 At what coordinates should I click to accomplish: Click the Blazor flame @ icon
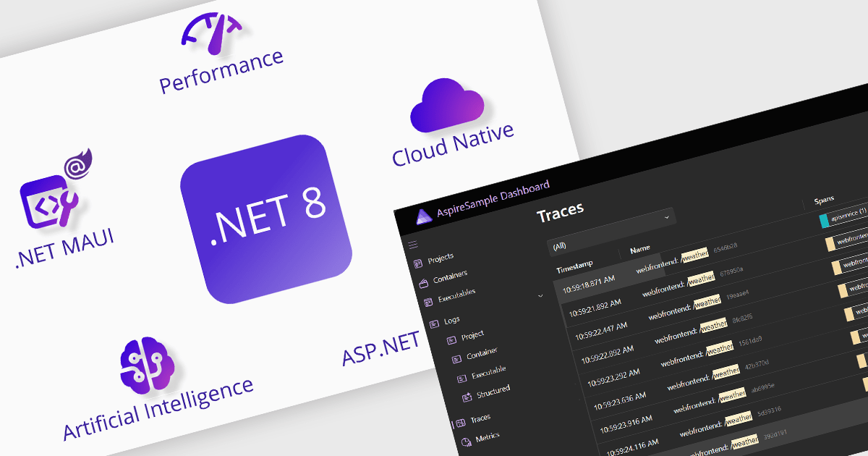(x=77, y=166)
